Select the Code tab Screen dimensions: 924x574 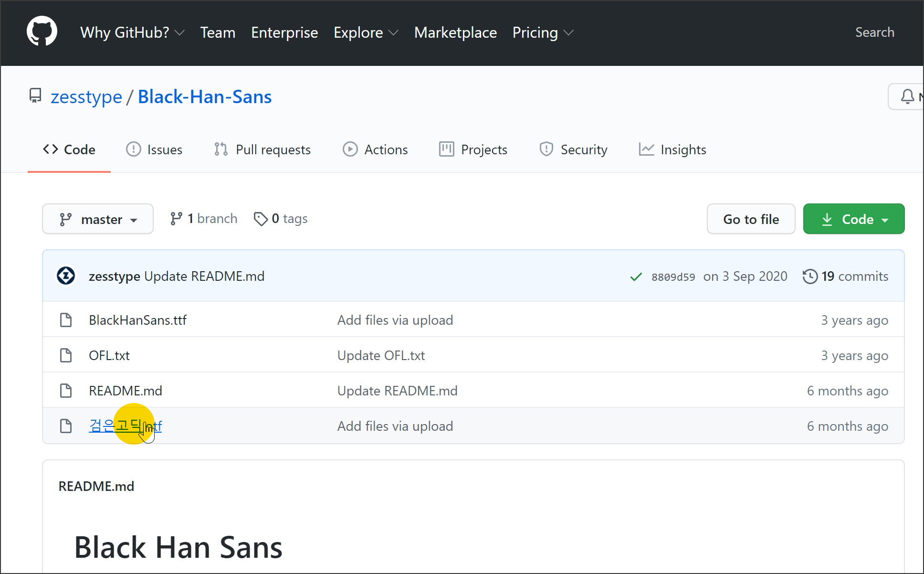pyautogui.click(x=69, y=149)
